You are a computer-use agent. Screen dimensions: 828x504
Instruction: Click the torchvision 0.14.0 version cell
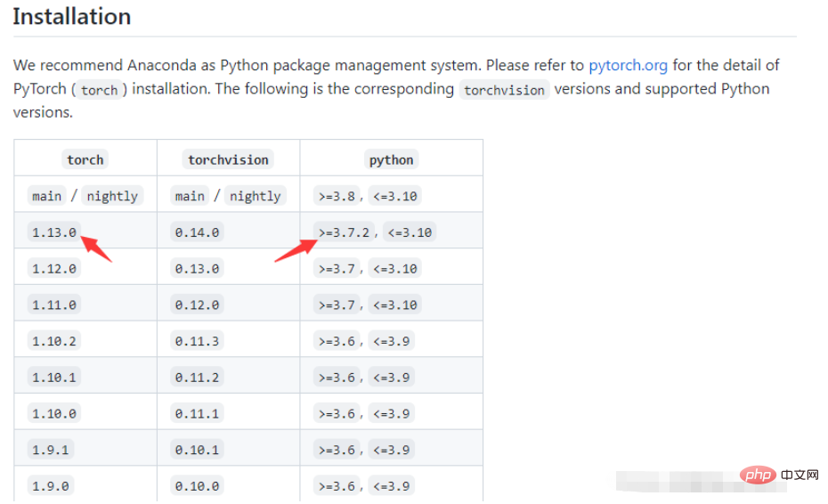197,232
